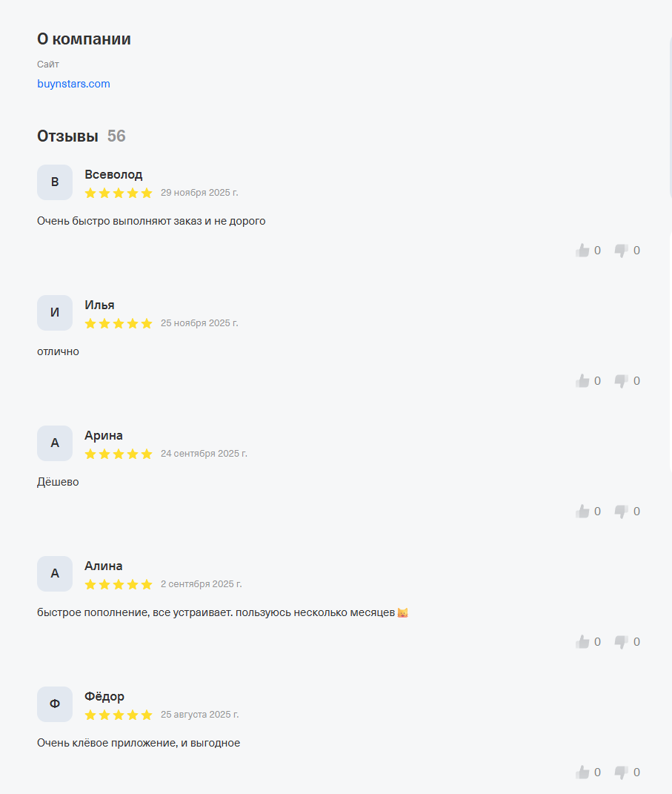Click the five-star rating on Илья's review

coord(119,324)
